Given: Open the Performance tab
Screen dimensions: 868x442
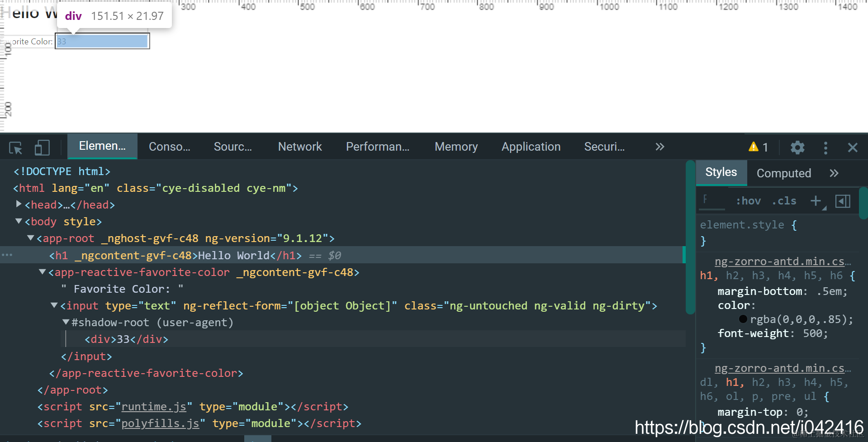Looking at the screenshot, I should (378, 147).
